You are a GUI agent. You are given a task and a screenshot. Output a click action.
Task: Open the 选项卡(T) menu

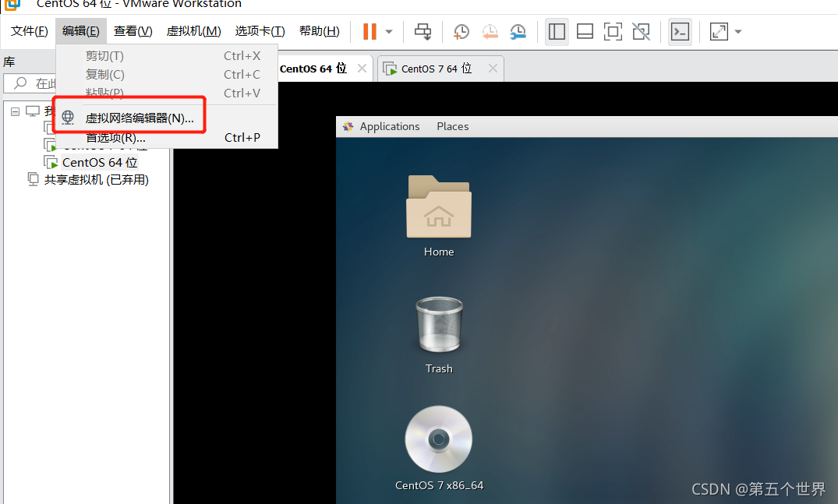pos(260,31)
